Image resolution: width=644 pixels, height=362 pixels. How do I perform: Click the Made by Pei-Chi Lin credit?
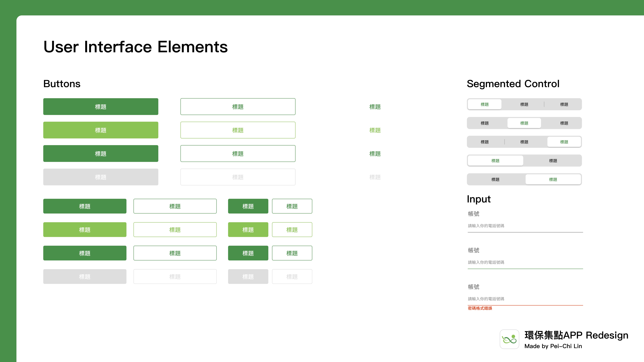point(553,346)
